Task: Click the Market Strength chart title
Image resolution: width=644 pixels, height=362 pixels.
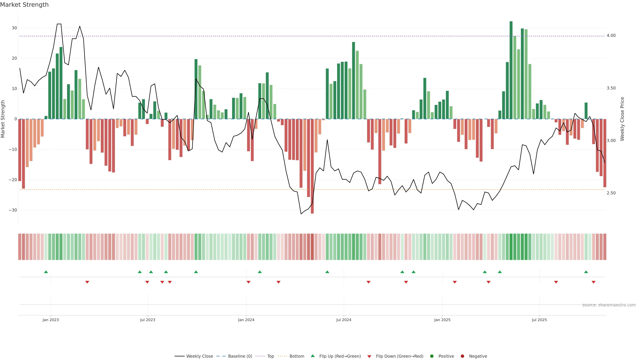Action: [x=24, y=5]
